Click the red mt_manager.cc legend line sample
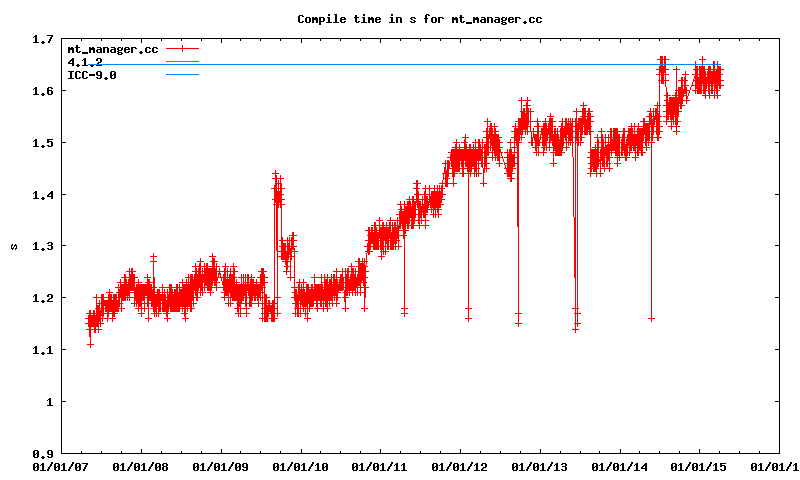This screenshot has width=800, height=480. coord(183,48)
